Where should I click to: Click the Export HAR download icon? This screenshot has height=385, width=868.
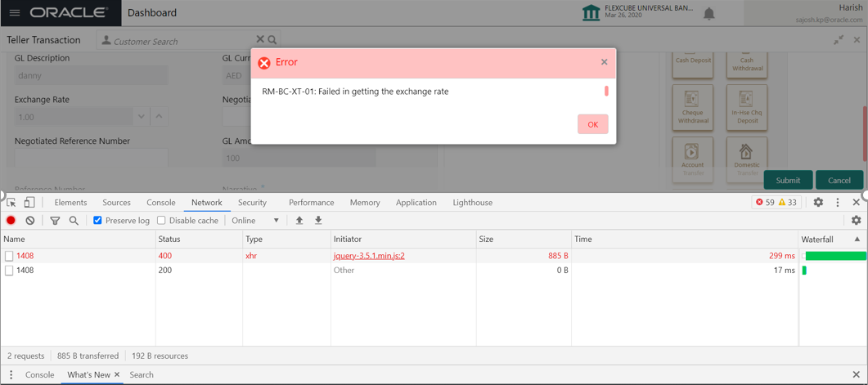point(318,220)
